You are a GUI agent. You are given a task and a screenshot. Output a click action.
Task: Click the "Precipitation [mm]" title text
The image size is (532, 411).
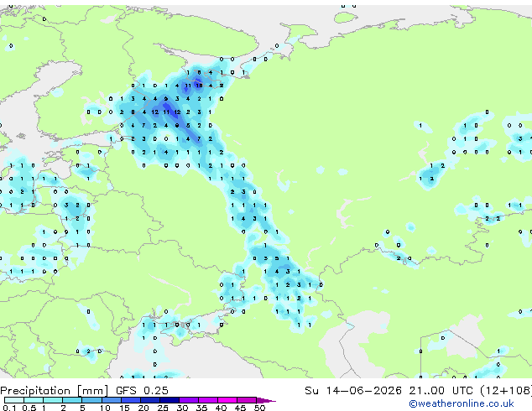click(x=55, y=391)
